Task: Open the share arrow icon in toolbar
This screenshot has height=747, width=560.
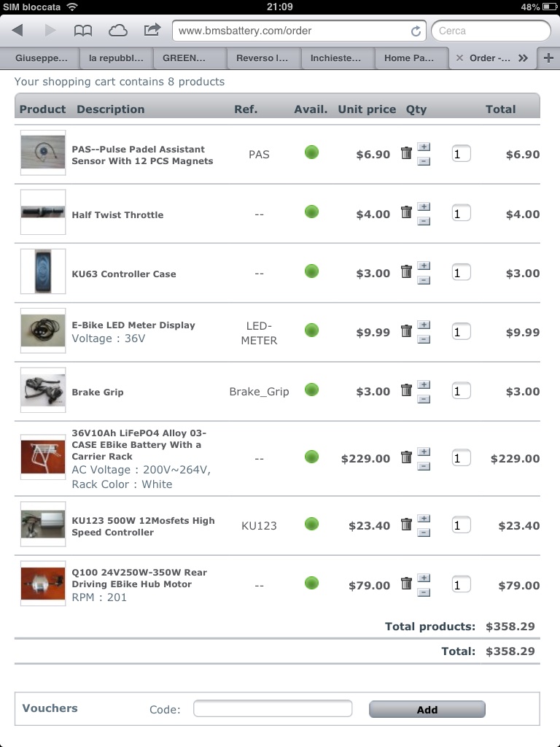Action: click(x=152, y=30)
